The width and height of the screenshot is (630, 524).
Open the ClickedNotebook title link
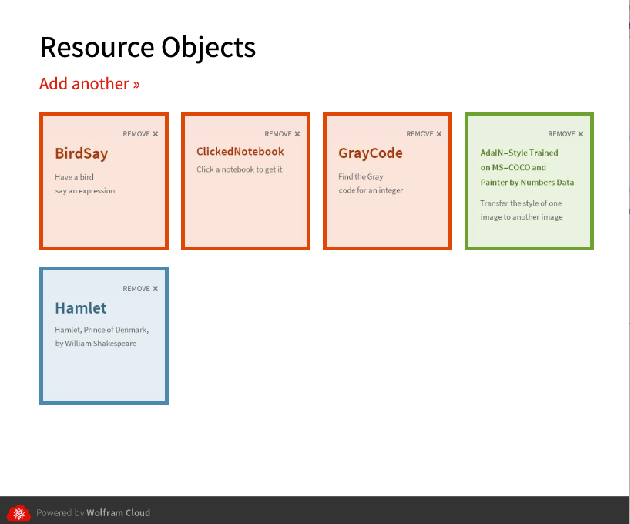pyautogui.click(x=240, y=152)
